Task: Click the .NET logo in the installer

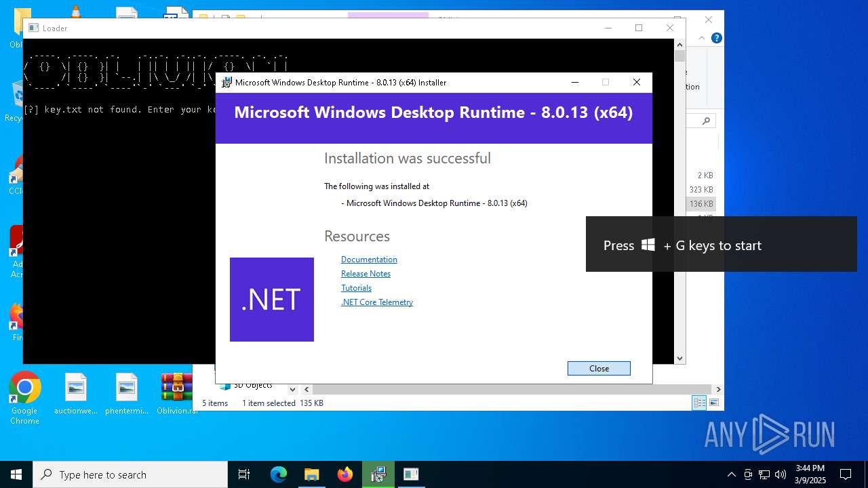Action: pos(272,300)
